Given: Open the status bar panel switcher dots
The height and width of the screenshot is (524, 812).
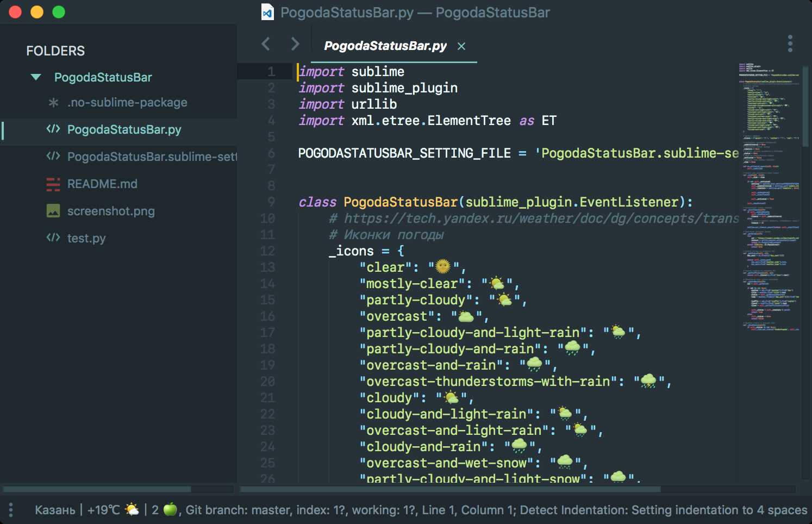Looking at the screenshot, I should [x=11, y=510].
